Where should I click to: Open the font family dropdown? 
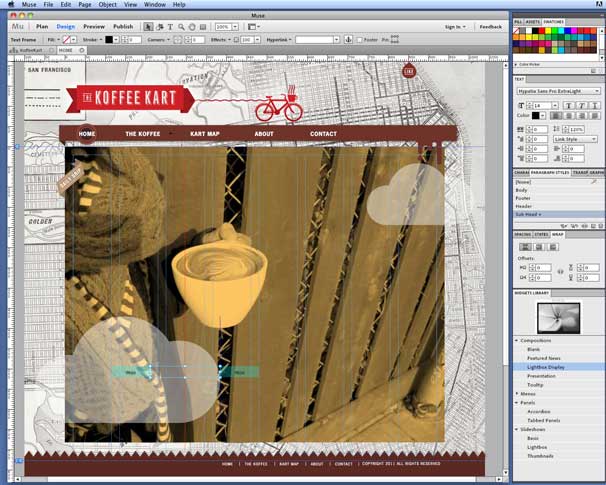[x=559, y=91]
